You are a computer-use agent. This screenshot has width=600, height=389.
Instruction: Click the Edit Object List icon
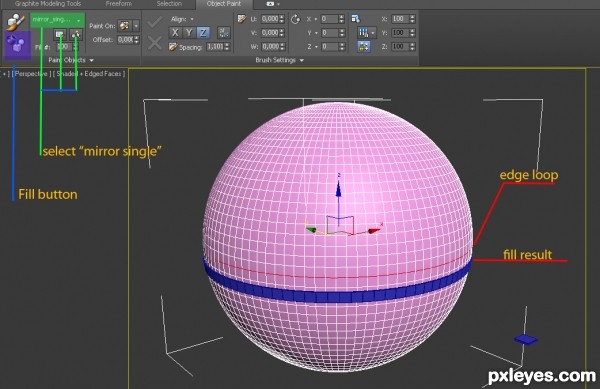(x=60, y=35)
